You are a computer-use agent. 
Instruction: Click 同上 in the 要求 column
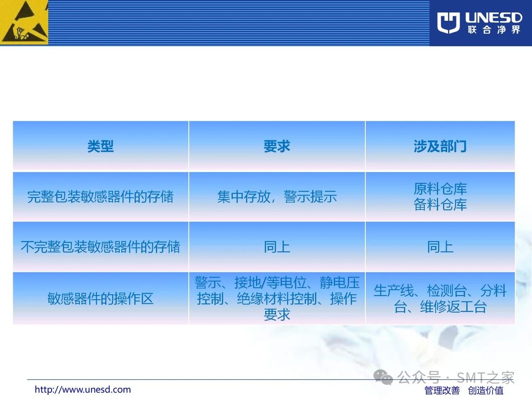coord(277,246)
